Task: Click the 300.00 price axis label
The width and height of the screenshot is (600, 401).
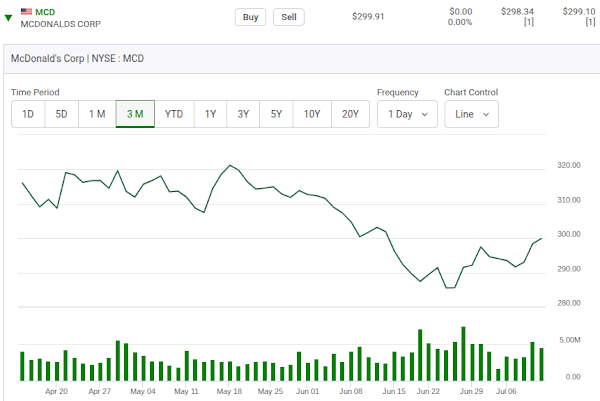Action: 569,234
